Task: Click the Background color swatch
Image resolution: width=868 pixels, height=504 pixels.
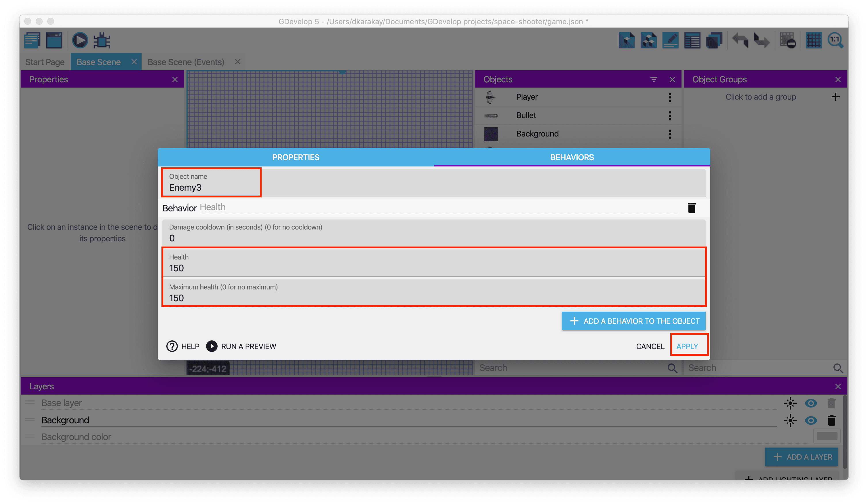Action: pyautogui.click(x=826, y=436)
